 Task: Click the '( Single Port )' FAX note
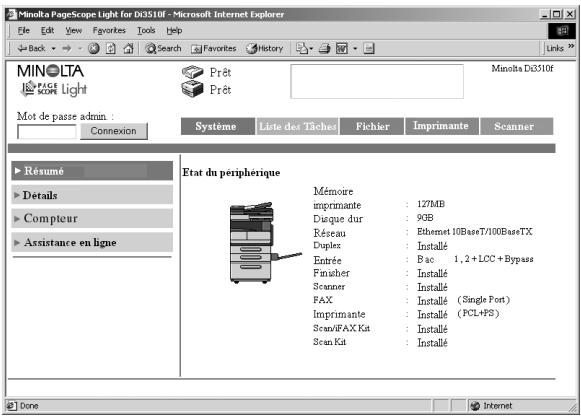[x=484, y=300]
